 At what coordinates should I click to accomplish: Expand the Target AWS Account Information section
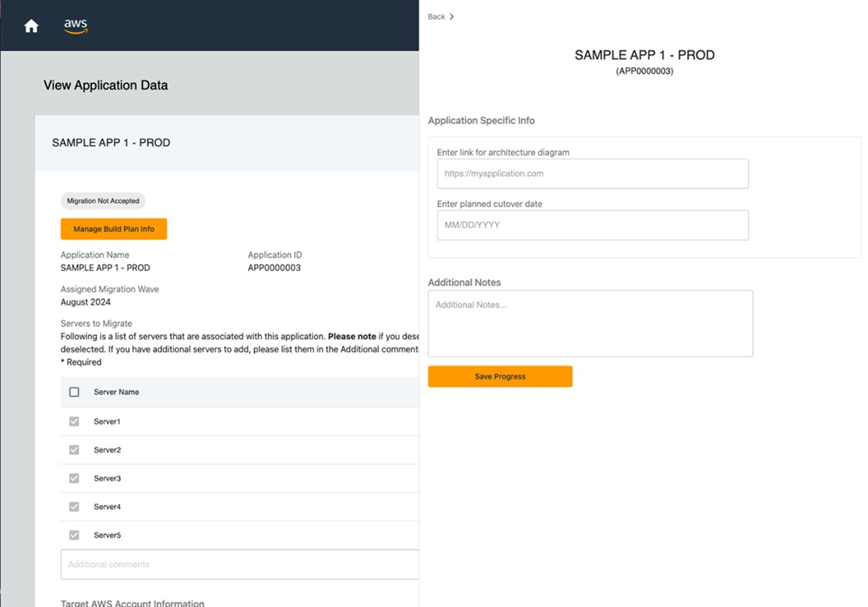(x=132, y=603)
